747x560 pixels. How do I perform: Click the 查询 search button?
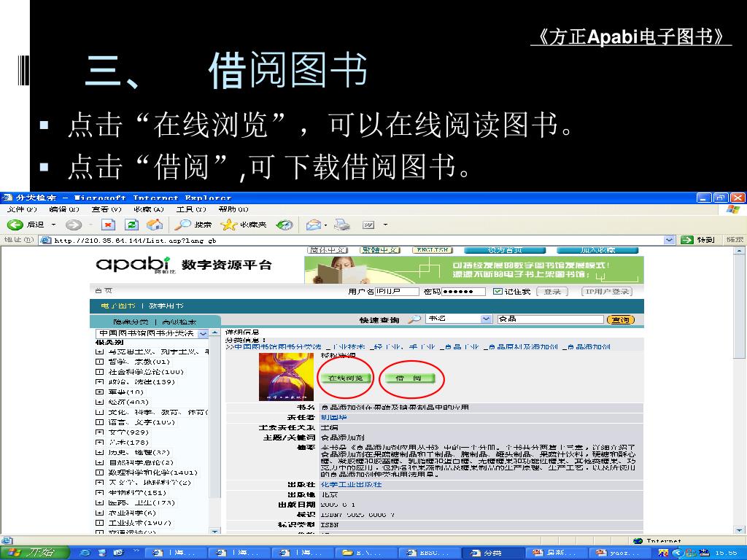621,319
